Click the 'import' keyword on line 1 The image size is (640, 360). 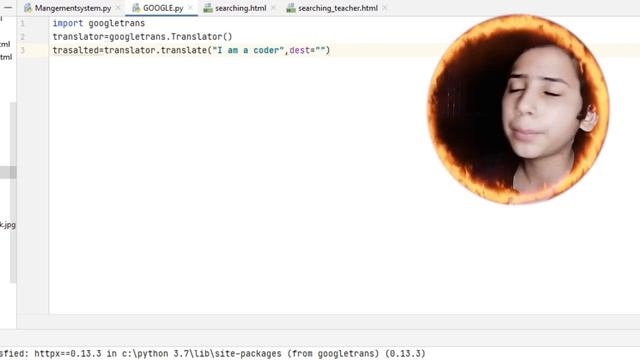coord(68,23)
